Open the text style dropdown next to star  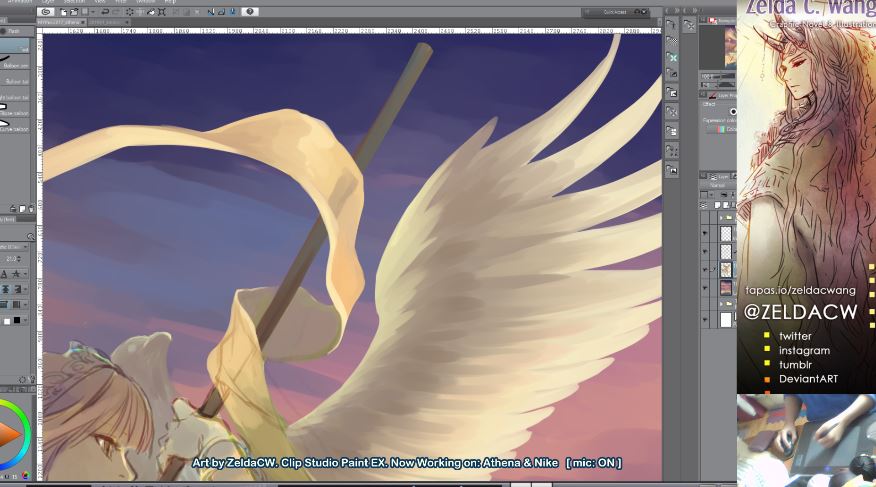point(25,274)
